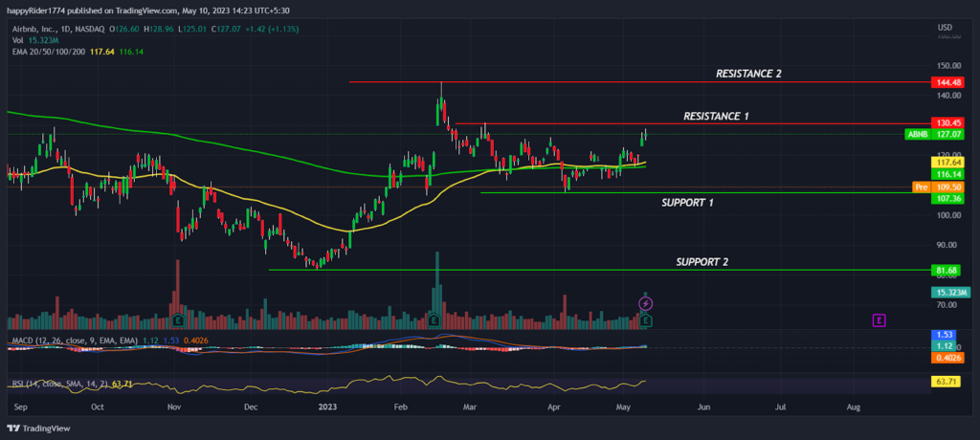Click the 140.00 price axis label
This screenshot has height=440, width=980.
click(947, 96)
